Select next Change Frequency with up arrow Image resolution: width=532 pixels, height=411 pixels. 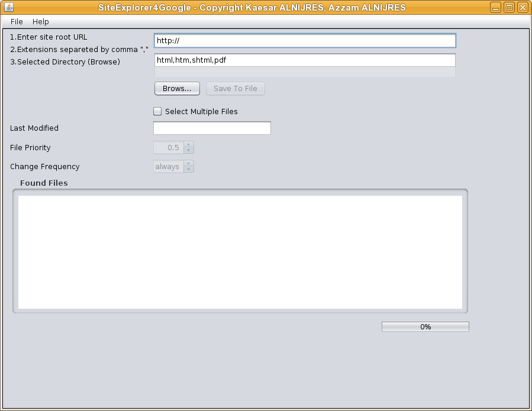[189, 163]
